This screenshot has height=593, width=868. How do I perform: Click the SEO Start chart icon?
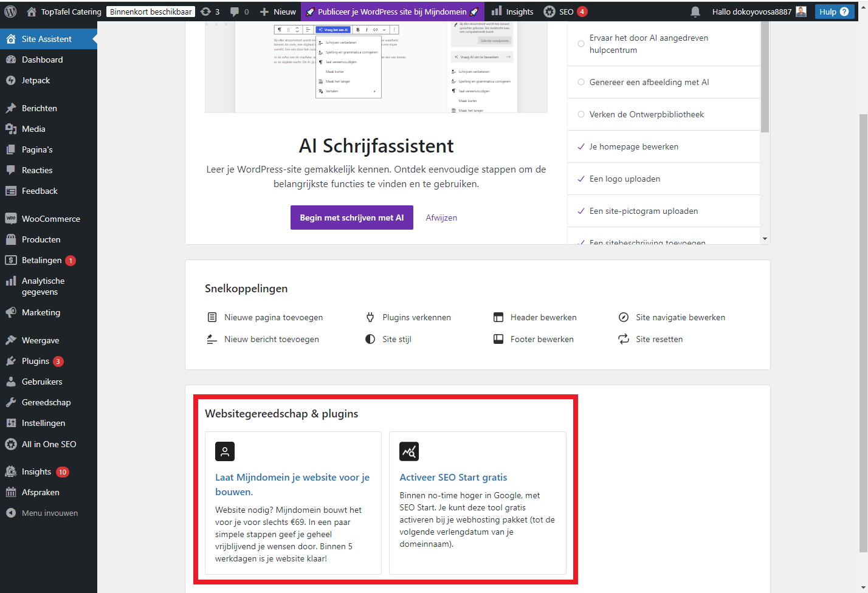pyautogui.click(x=409, y=451)
